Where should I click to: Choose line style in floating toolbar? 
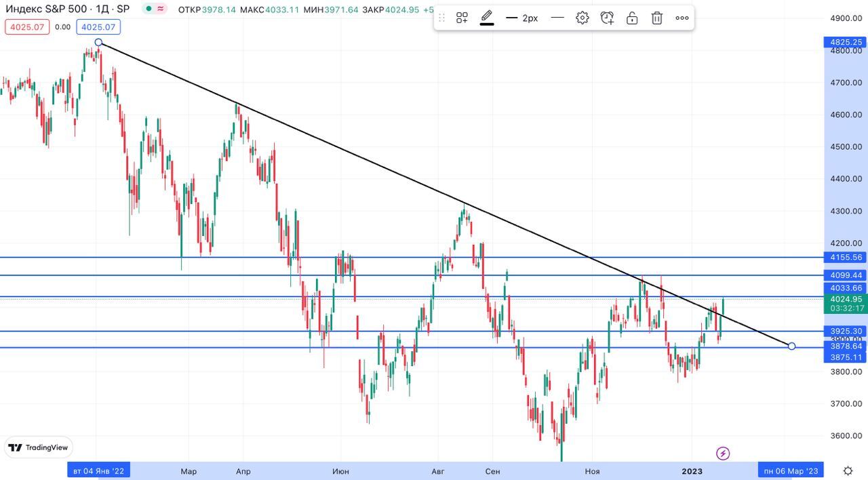[557, 18]
